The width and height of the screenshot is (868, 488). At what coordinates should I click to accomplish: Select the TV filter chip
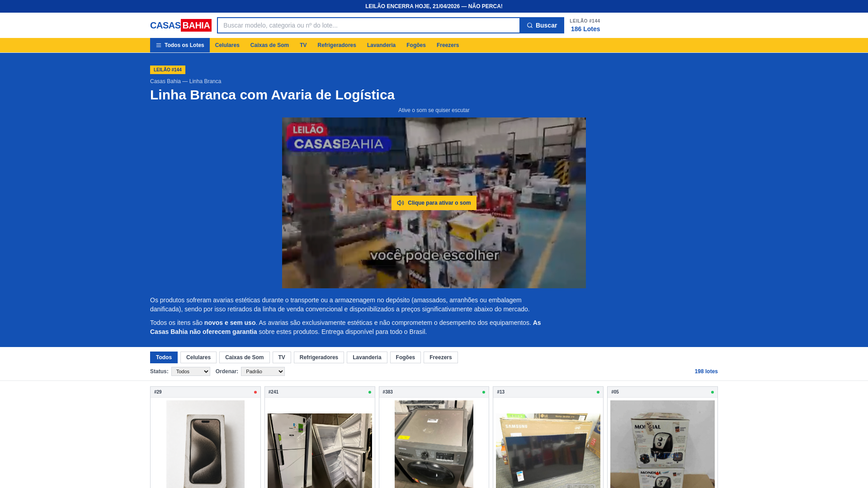click(x=282, y=357)
